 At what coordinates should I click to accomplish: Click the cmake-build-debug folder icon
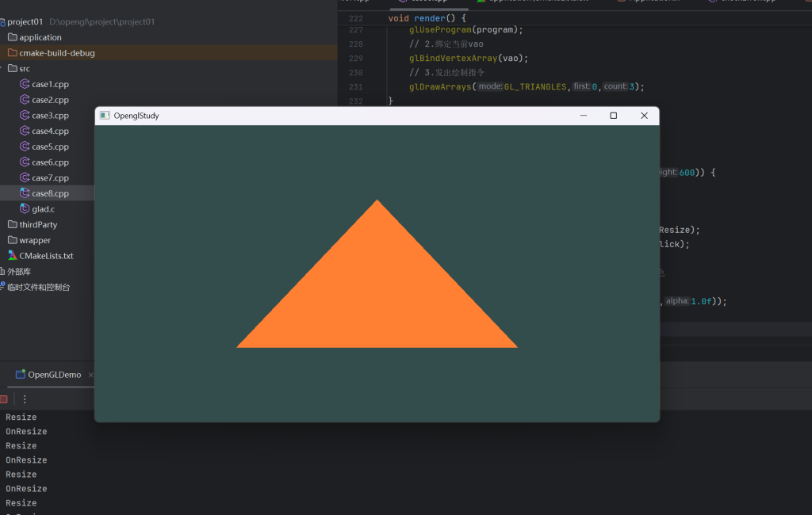(13, 53)
